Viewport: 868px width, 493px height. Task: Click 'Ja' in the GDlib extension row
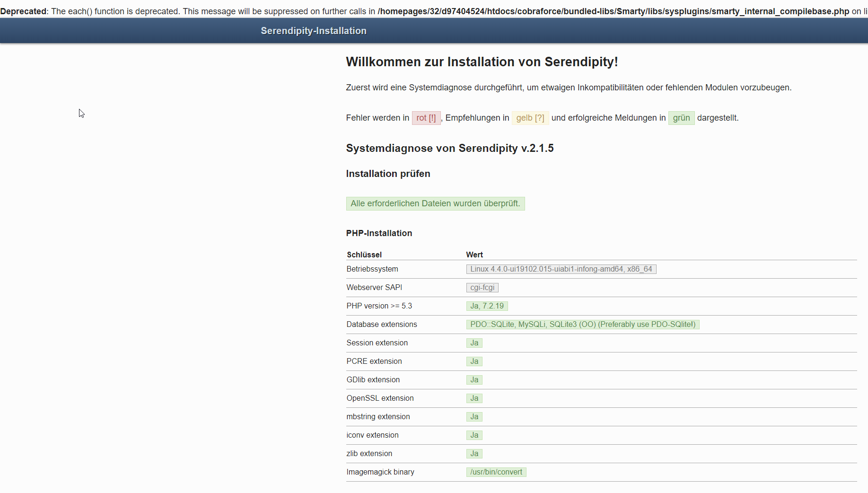point(474,379)
